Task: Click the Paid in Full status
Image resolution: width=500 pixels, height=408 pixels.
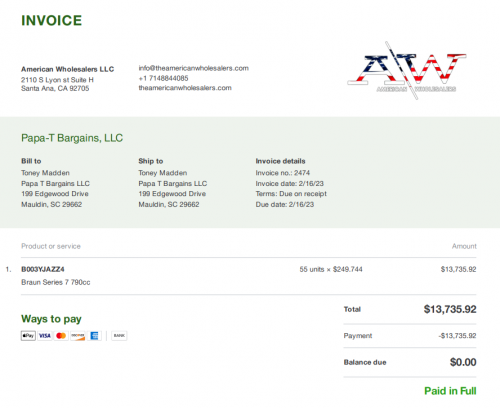Action: click(x=450, y=391)
